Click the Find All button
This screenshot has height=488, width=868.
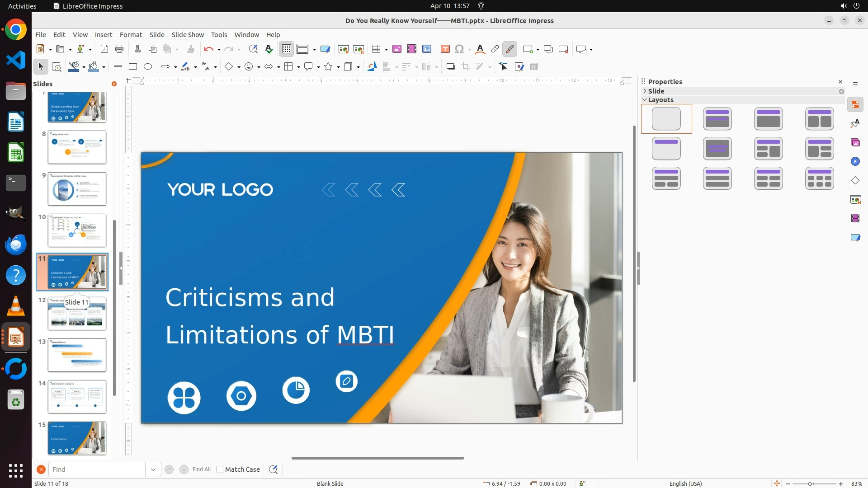(201, 469)
